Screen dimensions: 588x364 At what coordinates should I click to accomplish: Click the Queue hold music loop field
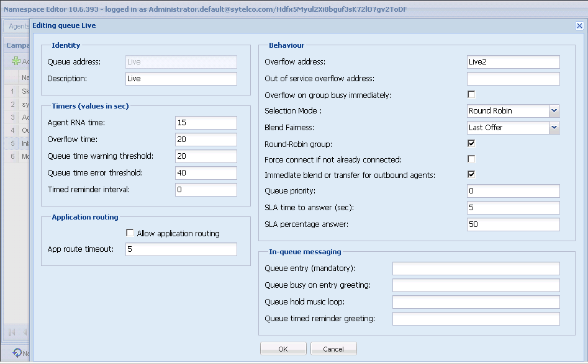click(x=476, y=302)
